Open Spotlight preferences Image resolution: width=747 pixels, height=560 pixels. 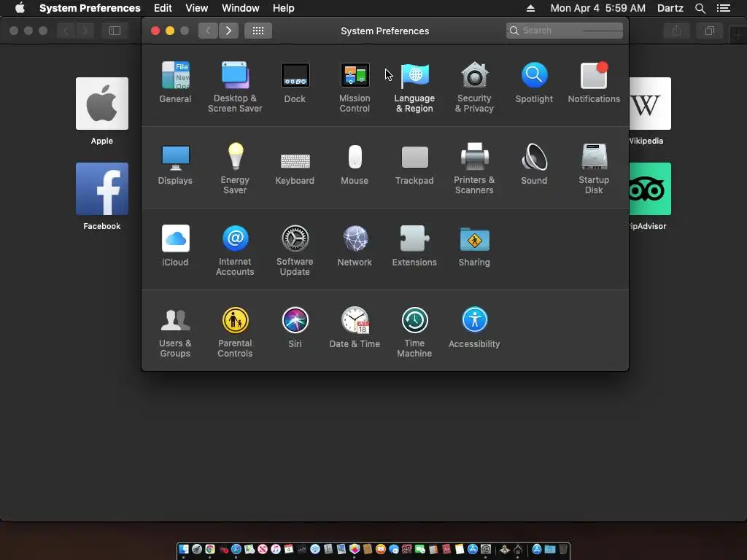coord(534,82)
